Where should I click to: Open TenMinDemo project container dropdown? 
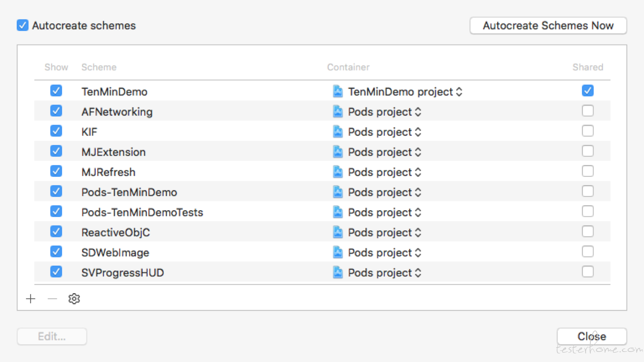click(459, 92)
